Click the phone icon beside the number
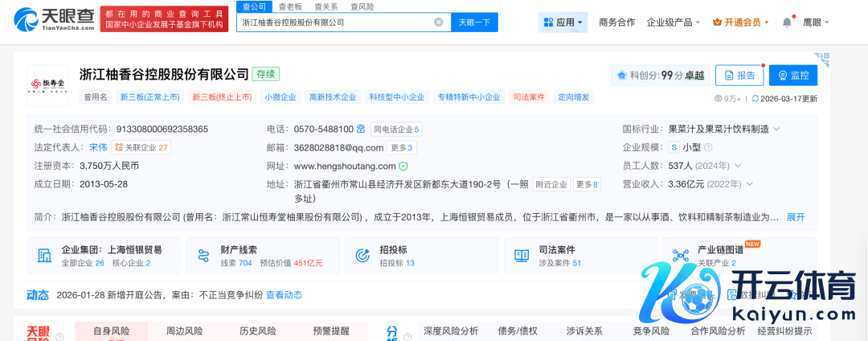The height and width of the screenshot is (341, 868). pos(362,129)
